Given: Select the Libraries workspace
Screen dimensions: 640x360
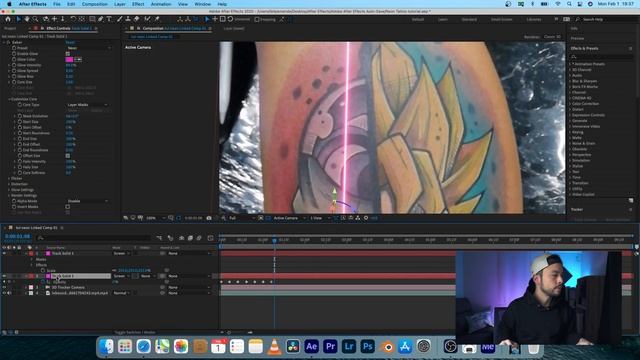Looking at the screenshot, I should pyautogui.click(x=533, y=20).
